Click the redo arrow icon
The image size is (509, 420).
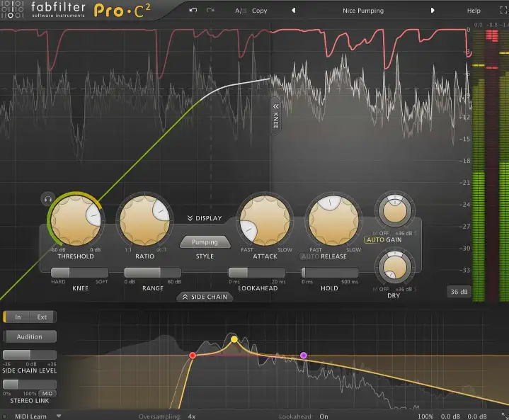[x=210, y=11]
